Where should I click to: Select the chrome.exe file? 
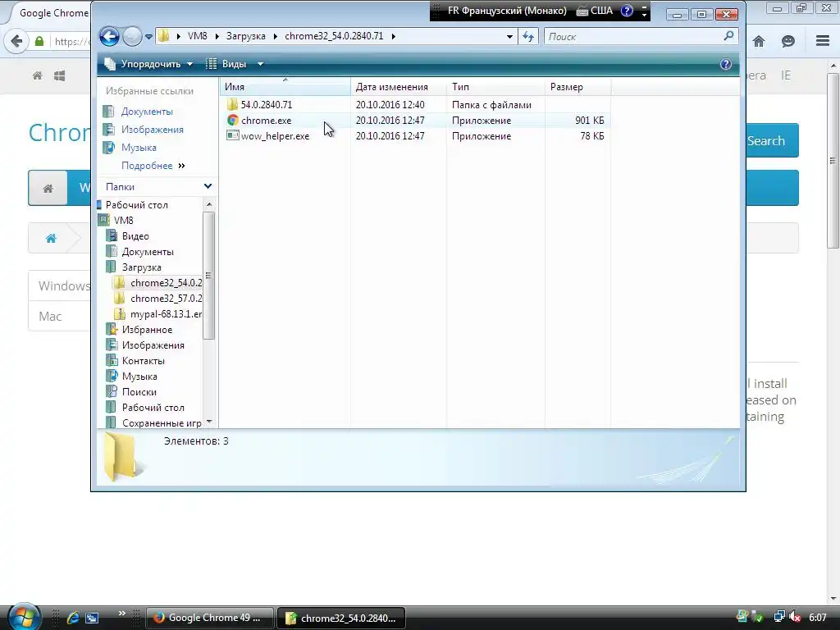point(267,121)
